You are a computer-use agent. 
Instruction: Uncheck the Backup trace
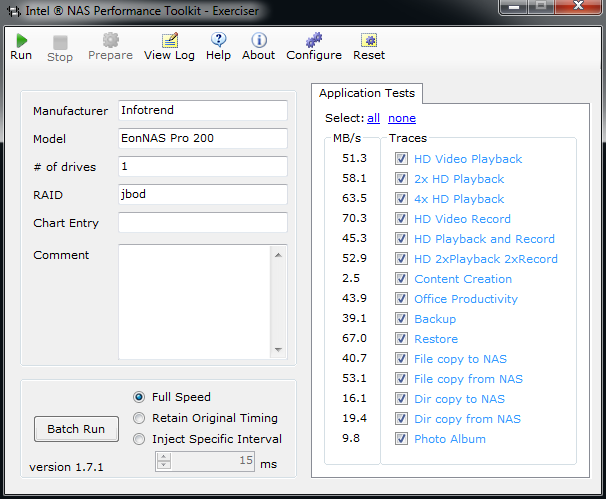click(401, 318)
